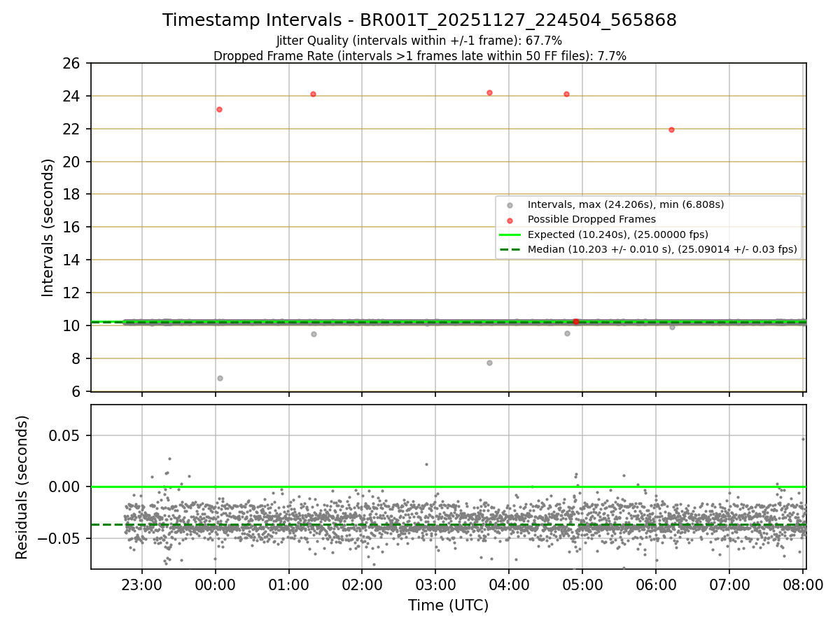
Task: Click the Dropped Frame Rate subtitle
Action: pos(419,56)
